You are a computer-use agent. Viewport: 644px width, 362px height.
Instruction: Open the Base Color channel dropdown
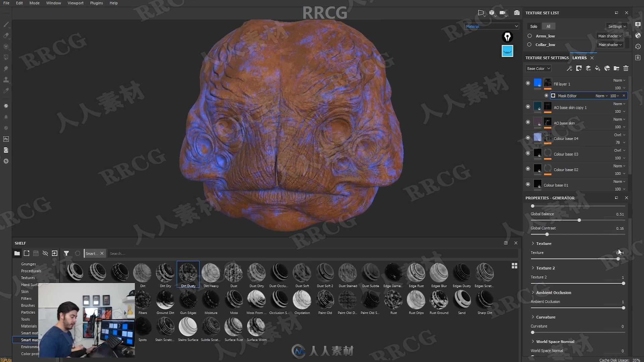tap(538, 68)
